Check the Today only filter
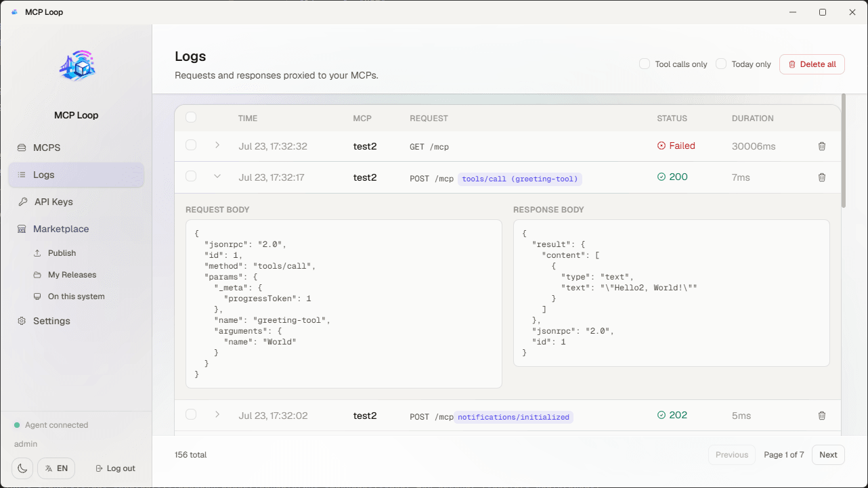 pos(721,64)
